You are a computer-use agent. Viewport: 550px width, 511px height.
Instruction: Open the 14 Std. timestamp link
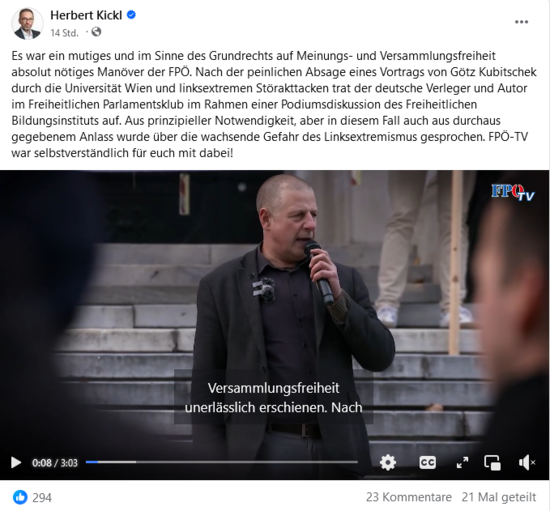(x=64, y=33)
